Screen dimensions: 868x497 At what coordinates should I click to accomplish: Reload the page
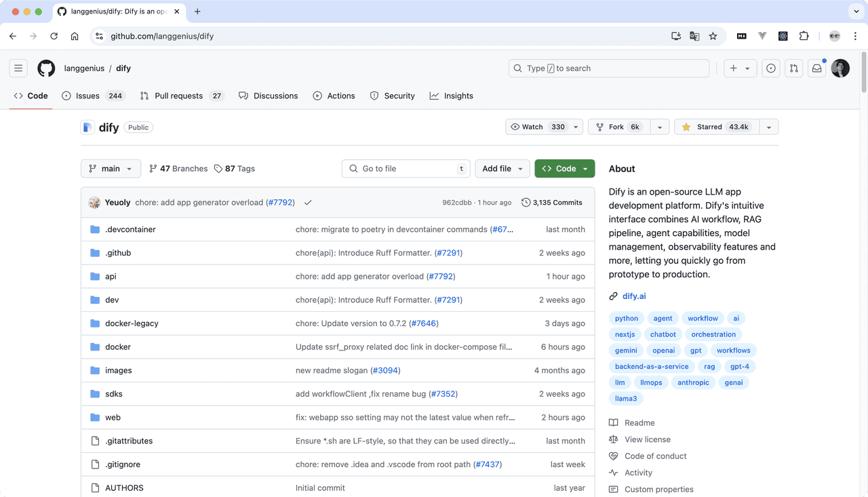54,36
